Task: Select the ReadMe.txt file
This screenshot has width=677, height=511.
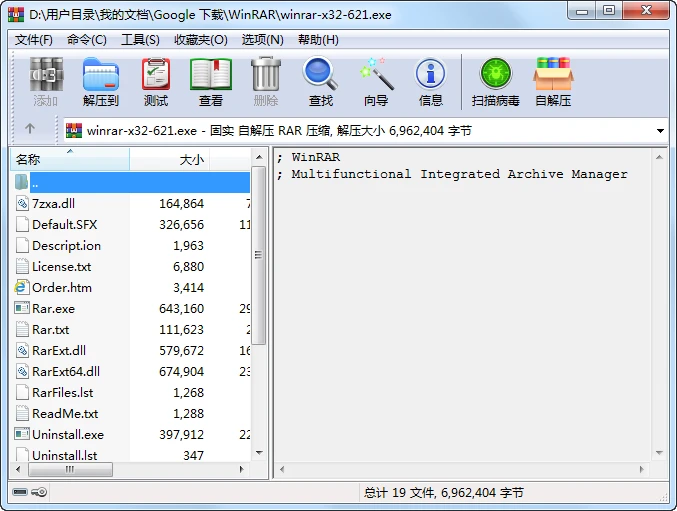Action: coord(65,413)
